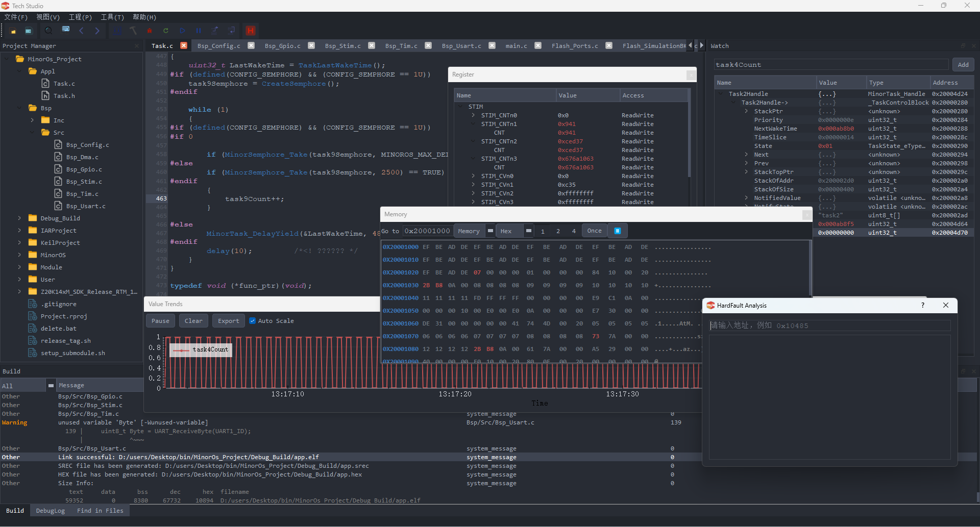Image resolution: width=980 pixels, height=527 pixels.
Task: Open project folder toolbar icon
Action: [13, 31]
